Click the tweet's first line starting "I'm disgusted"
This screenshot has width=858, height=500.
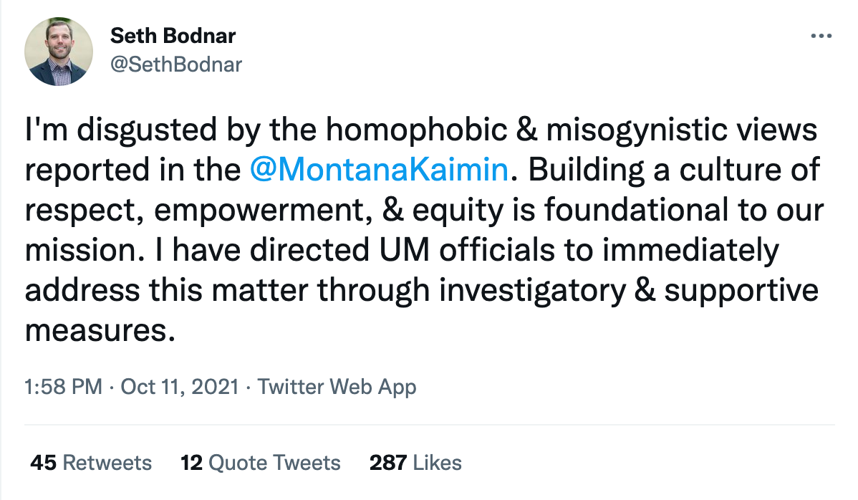(x=419, y=131)
